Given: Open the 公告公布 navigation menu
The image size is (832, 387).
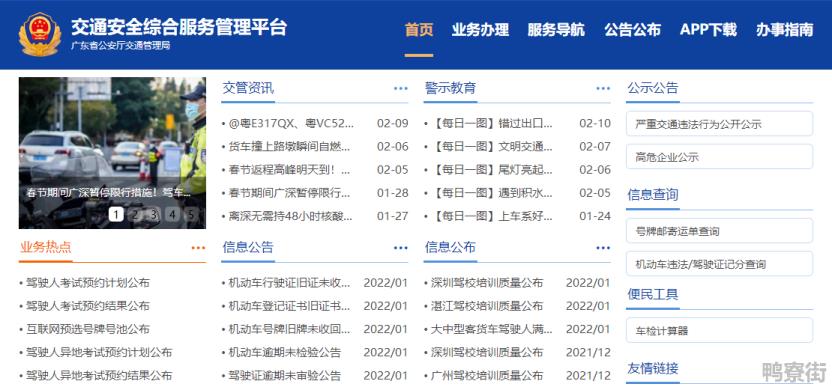Looking at the screenshot, I should [632, 30].
